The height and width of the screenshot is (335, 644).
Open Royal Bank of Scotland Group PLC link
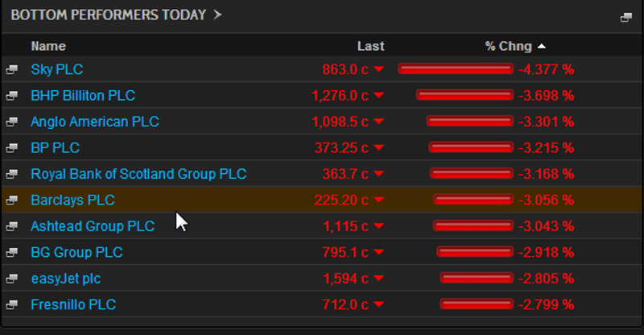138,174
